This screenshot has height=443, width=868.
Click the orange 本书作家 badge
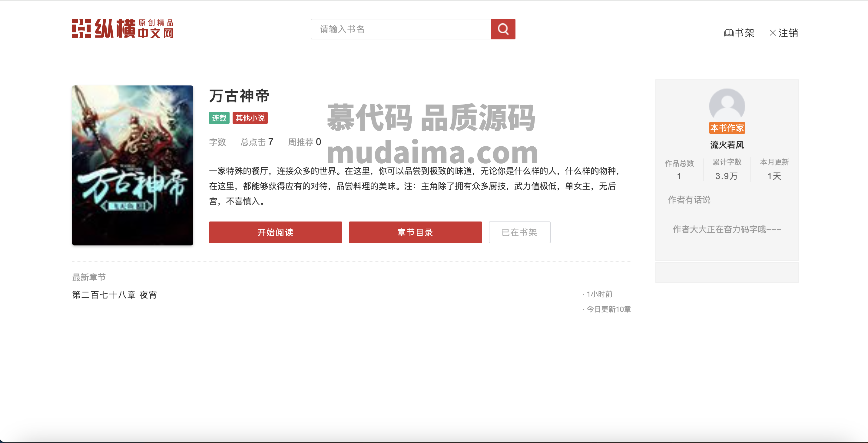[727, 128]
